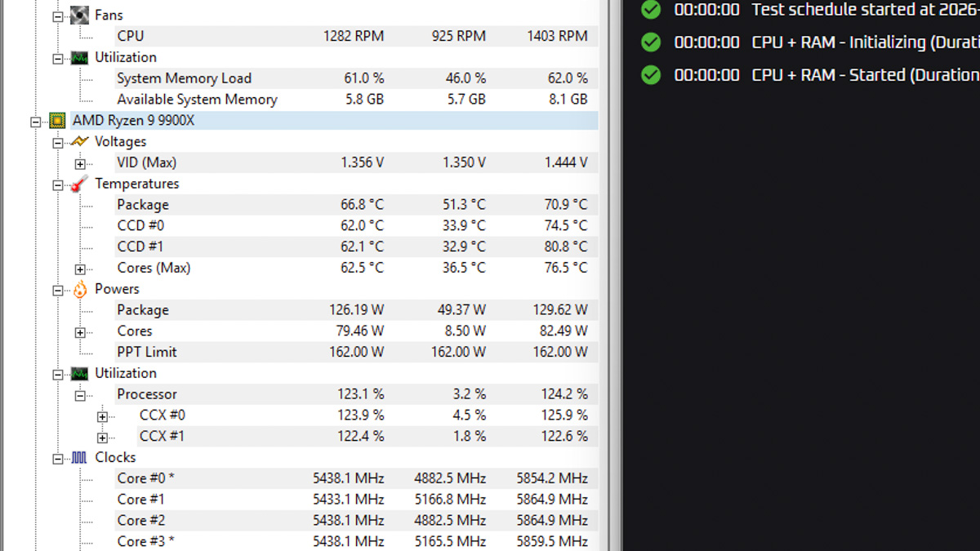The height and width of the screenshot is (551, 980).
Task: Click the green check beside Test schedule started
Action: pos(651,10)
